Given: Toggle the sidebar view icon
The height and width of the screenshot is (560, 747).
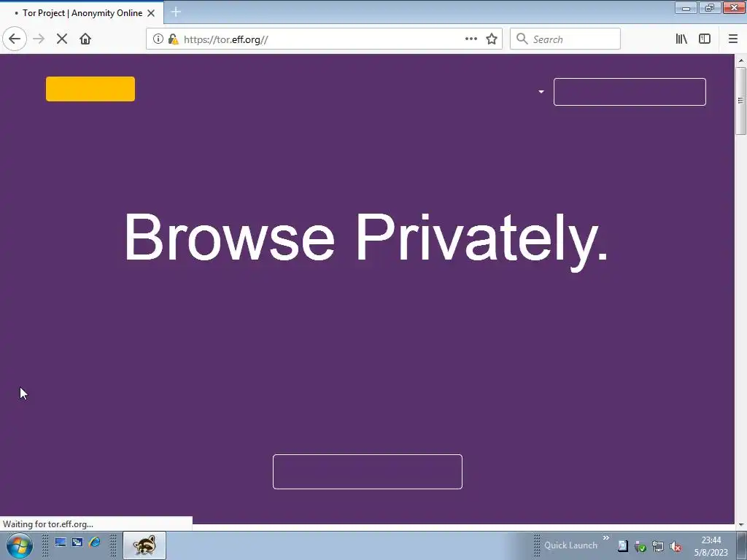Looking at the screenshot, I should 705,39.
